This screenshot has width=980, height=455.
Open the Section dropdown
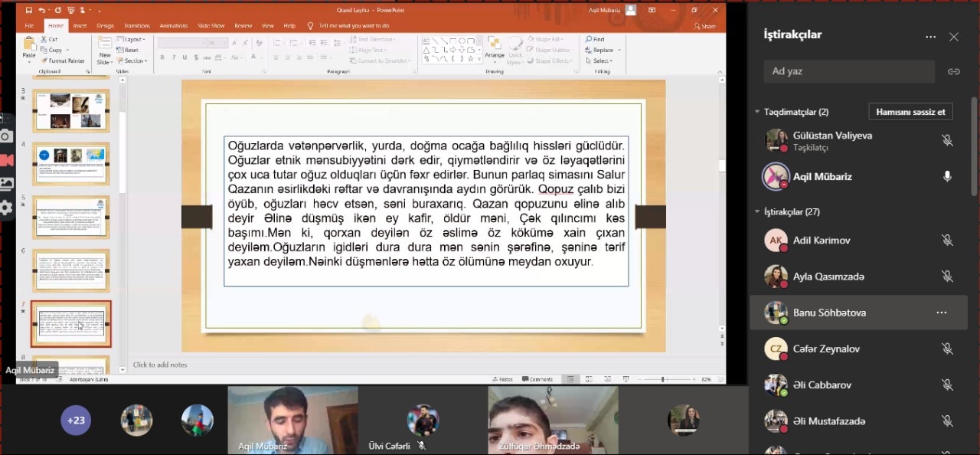point(132,61)
